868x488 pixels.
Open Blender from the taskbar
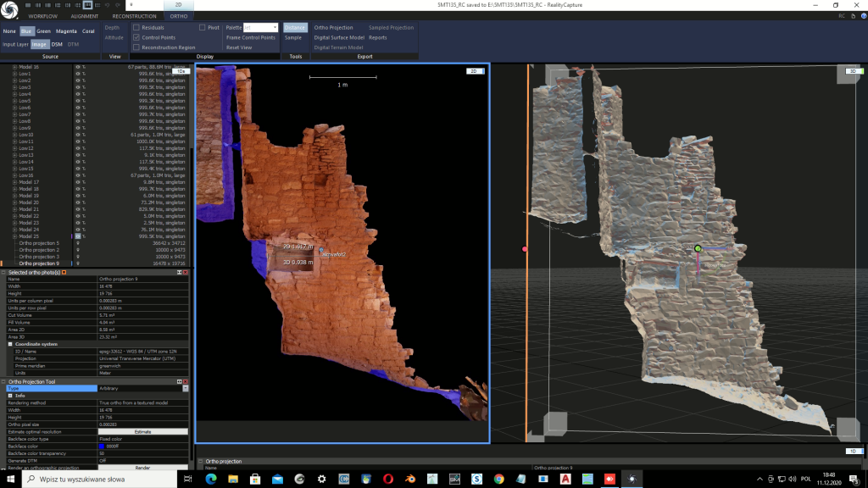410,480
